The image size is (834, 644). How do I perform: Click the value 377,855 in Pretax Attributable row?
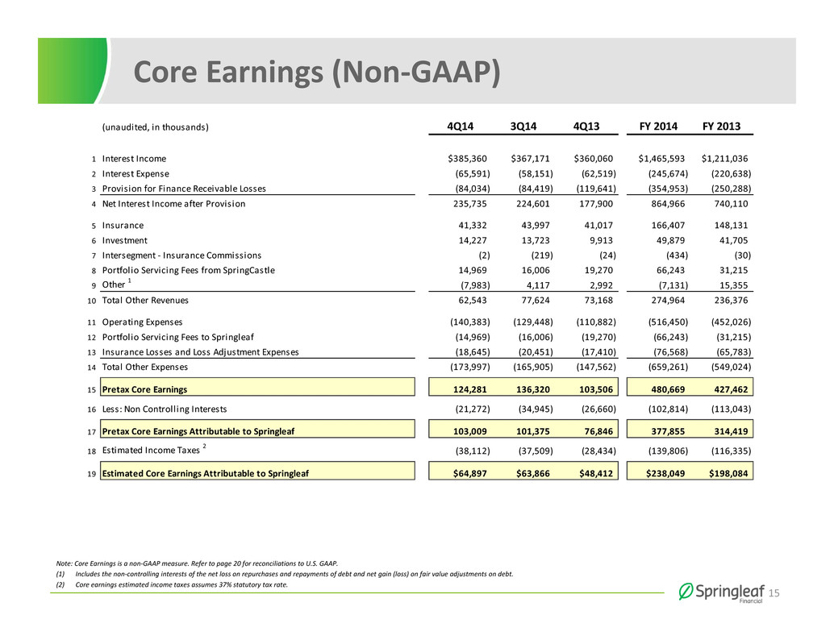[x=668, y=431]
